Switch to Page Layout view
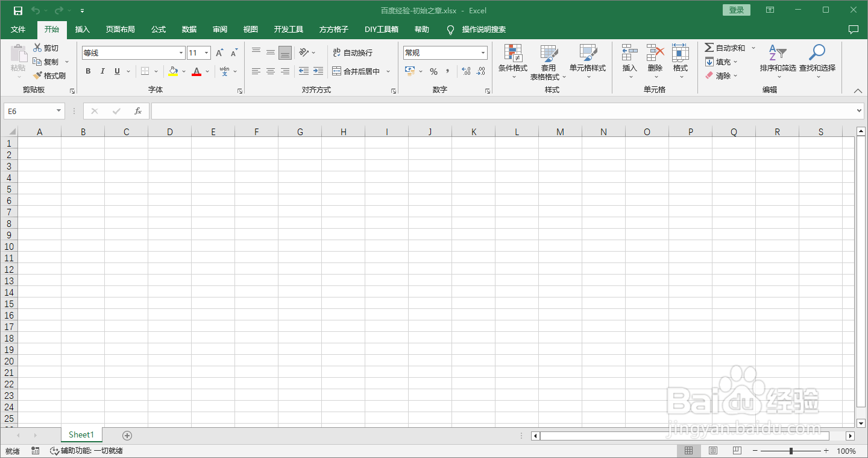Image resolution: width=868 pixels, height=458 pixels. 712,451
